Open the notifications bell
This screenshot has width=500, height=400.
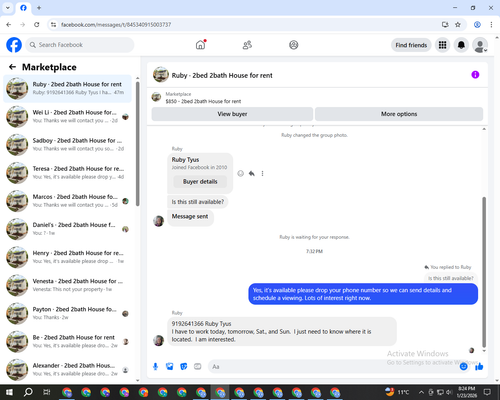pos(461,45)
